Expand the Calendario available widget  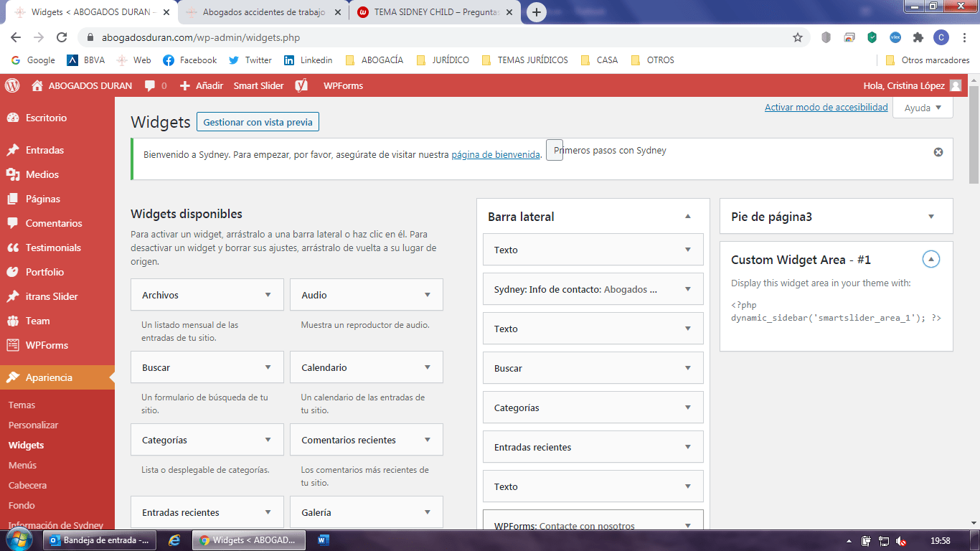(x=428, y=367)
